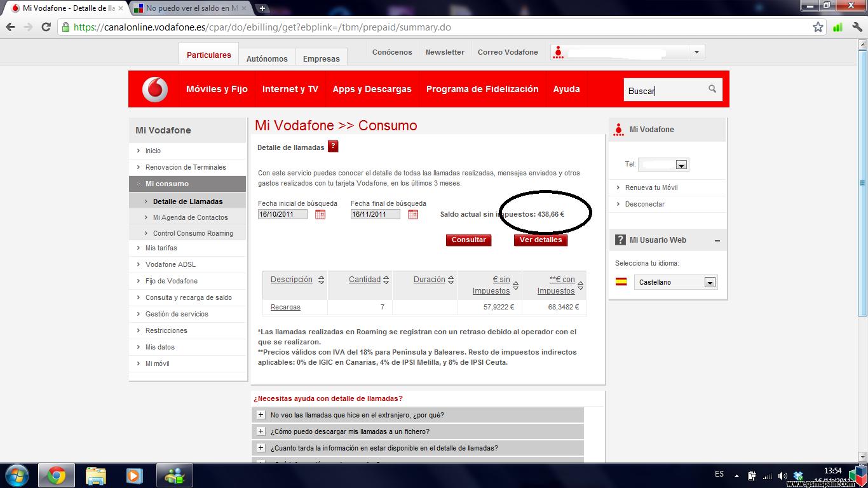Open a new browser tab
The image size is (868, 488).
click(262, 8)
